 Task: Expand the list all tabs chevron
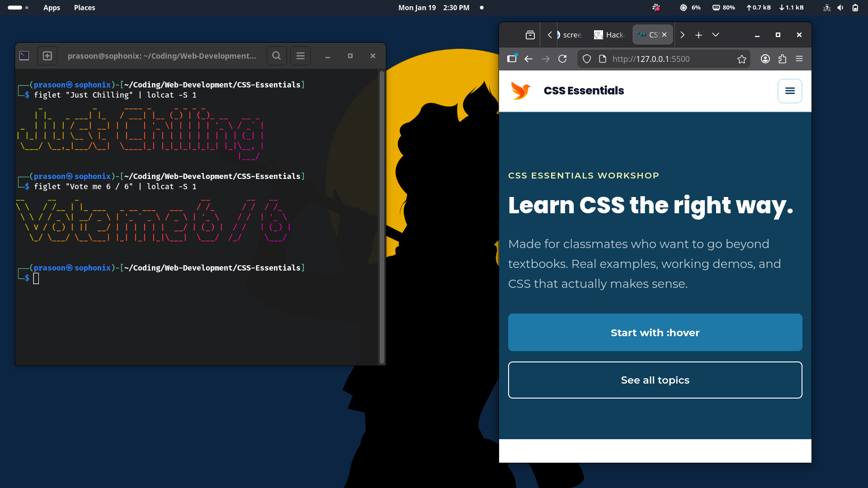pyautogui.click(x=715, y=35)
